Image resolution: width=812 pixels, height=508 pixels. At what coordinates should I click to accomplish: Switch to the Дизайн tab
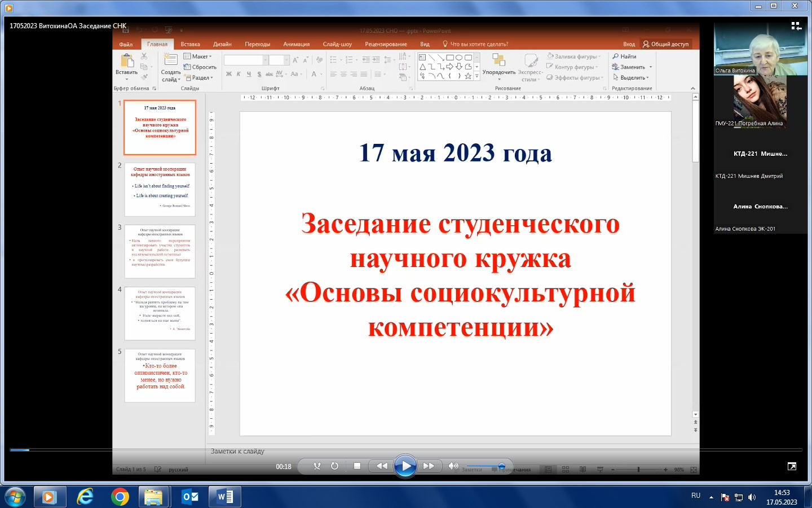click(222, 44)
